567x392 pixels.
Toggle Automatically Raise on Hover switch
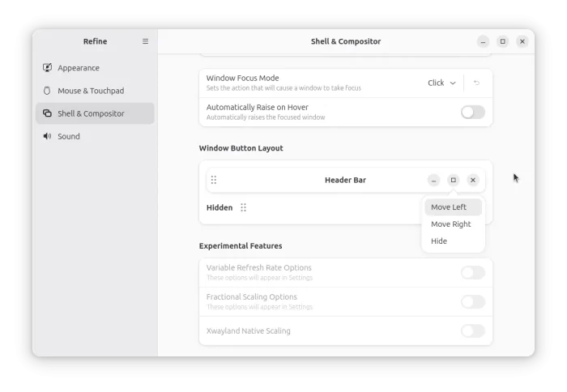[472, 112]
